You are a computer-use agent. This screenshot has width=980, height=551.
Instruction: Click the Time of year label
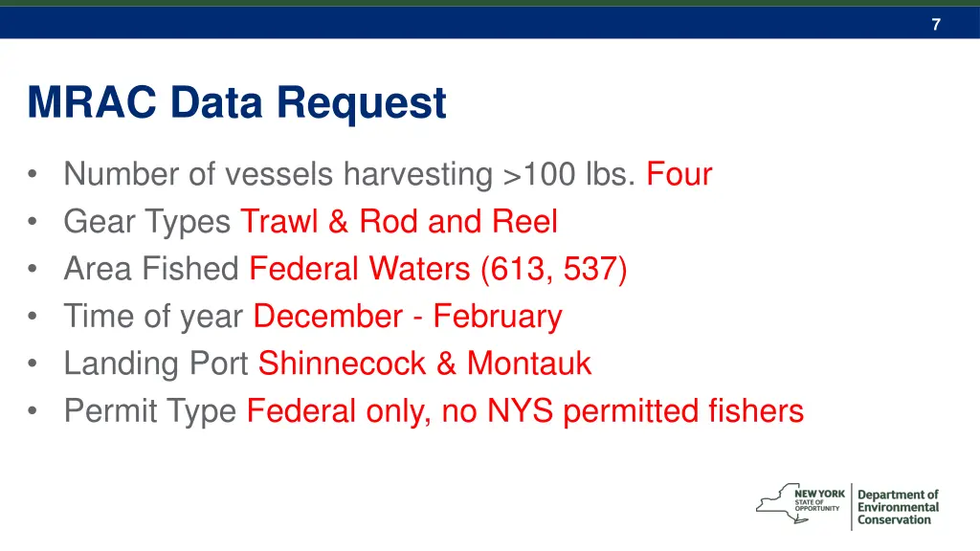click(x=153, y=317)
